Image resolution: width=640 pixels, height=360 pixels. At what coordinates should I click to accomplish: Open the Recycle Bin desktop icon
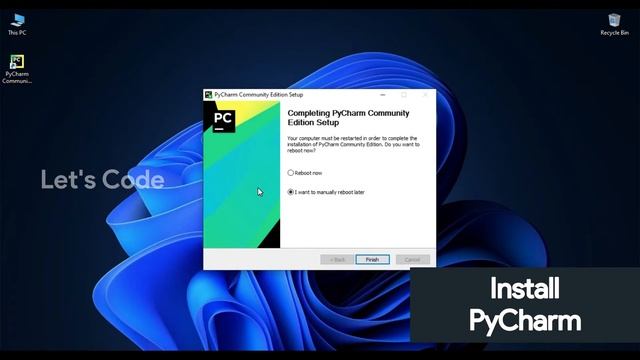(x=614, y=24)
